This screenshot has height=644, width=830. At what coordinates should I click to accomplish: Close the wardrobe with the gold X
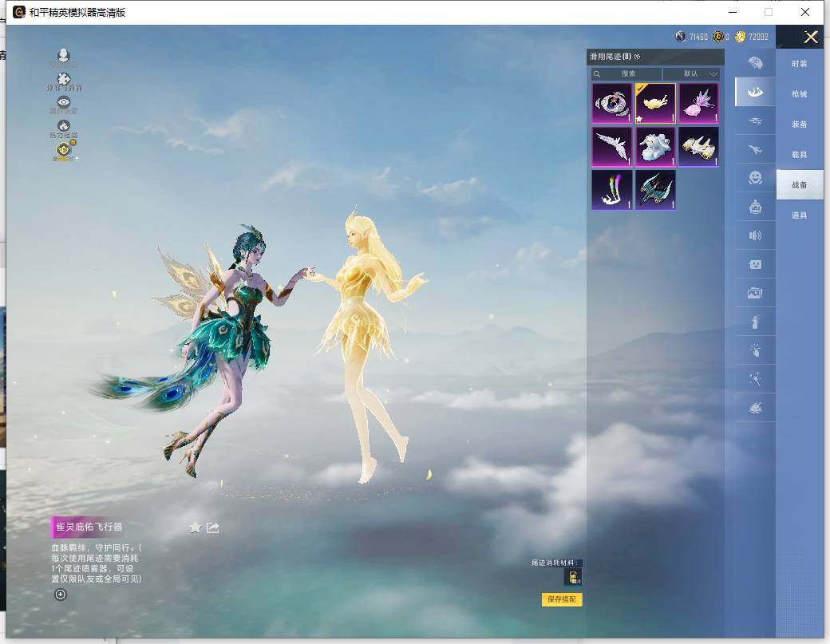(810, 37)
